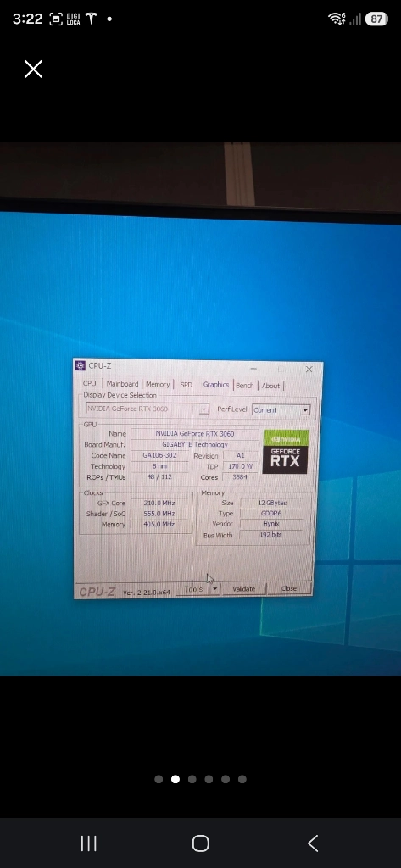Tap the Android Home navigation button
The height and width of the screenshot is (868, 401).
coord(200,843)
